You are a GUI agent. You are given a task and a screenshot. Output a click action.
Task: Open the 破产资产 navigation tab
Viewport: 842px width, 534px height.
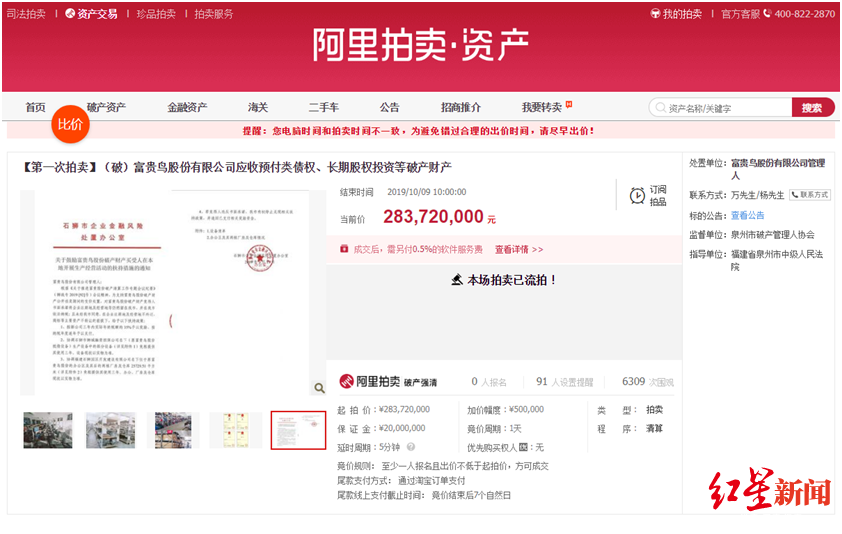click(106, 107)
